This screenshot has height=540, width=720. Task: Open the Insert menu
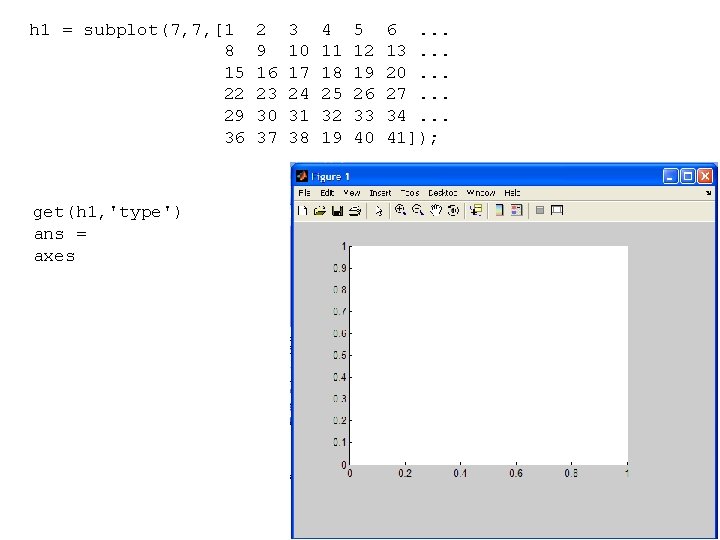coord(380,193)
